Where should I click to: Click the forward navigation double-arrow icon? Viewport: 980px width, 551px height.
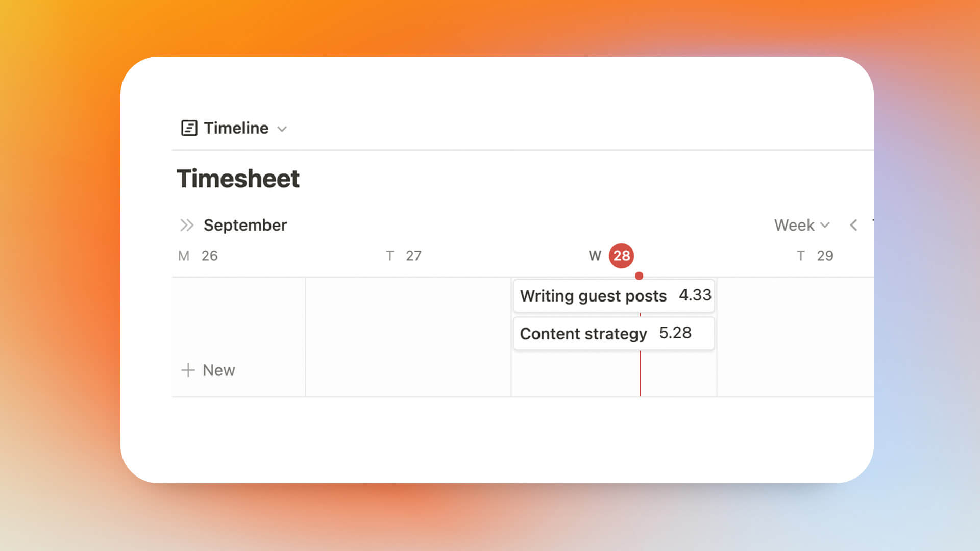[186, 224]
